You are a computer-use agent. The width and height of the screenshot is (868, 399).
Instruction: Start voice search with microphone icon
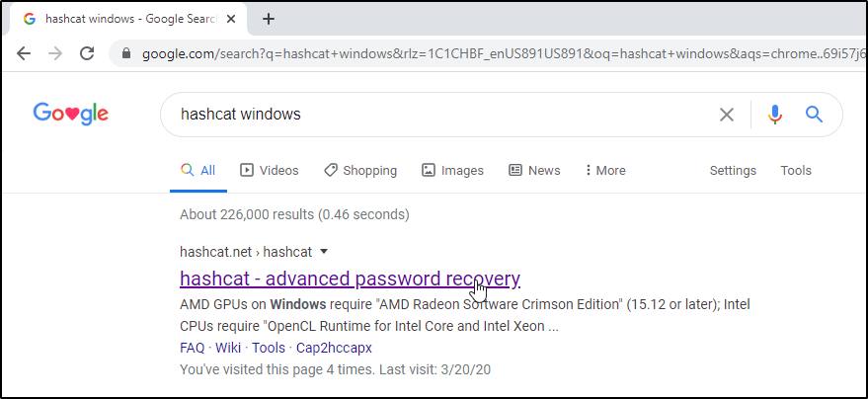(775, 115)
